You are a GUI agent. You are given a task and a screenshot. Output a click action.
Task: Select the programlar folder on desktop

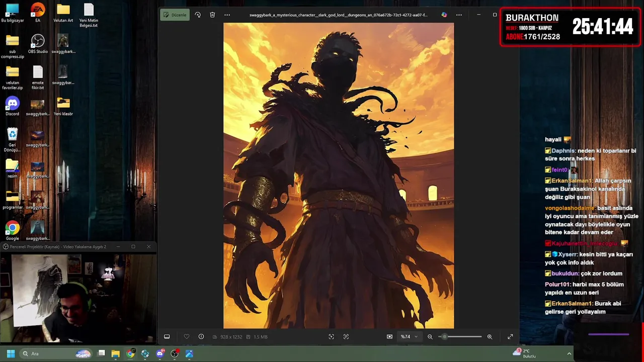point(12,200)
